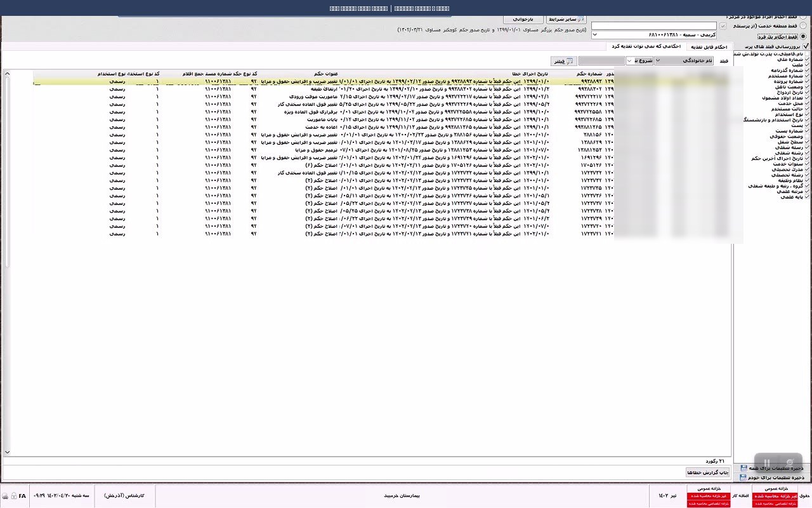Viewport: 812px width, 508px height.
Task: Select row titled ترمیم حقوق و مزایا
Action: point(381,150)
